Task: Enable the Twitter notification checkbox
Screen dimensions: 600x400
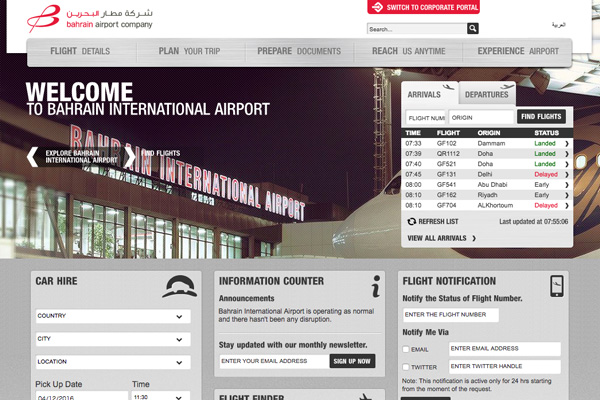Action: tap(406, 367)
